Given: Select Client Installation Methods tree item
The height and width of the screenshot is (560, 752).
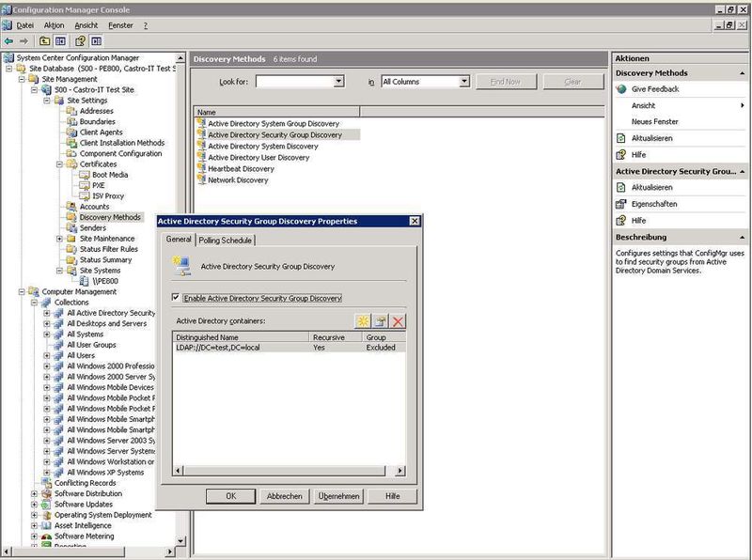Looking at the screenshot, I should pos(122,143).
